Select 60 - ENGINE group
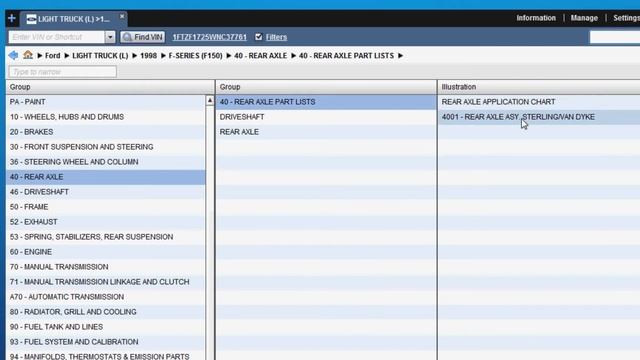The image size is (640, 360). pyautogui.click(x=106, y=252)
